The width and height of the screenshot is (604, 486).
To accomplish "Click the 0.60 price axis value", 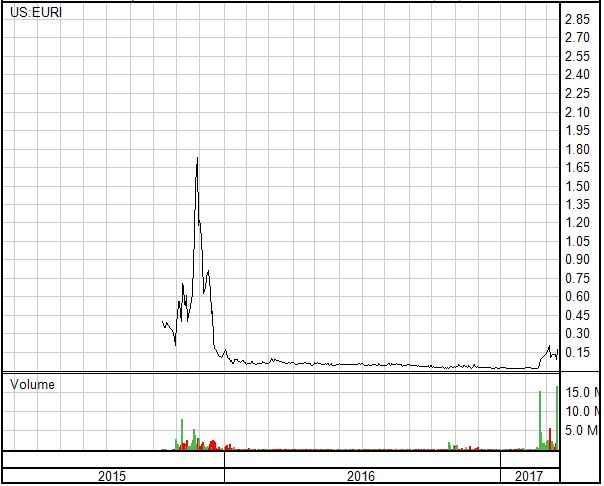I will (577, 297).
